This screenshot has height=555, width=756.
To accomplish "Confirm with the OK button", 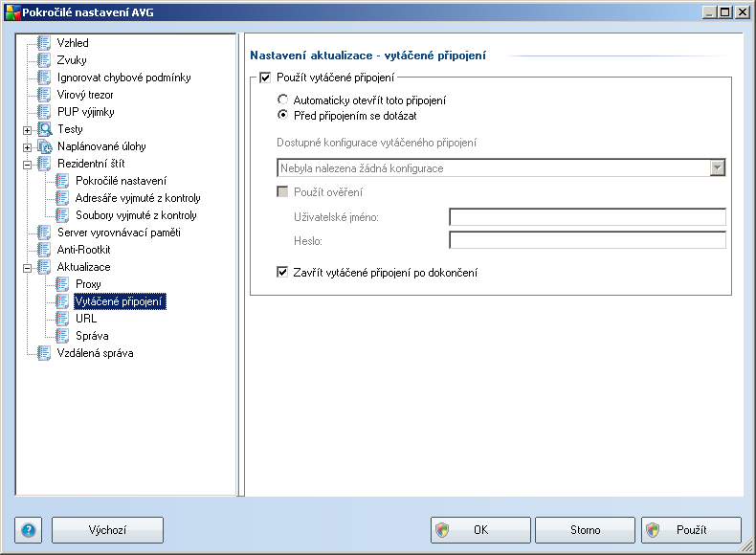I will [x=480, y=530].
